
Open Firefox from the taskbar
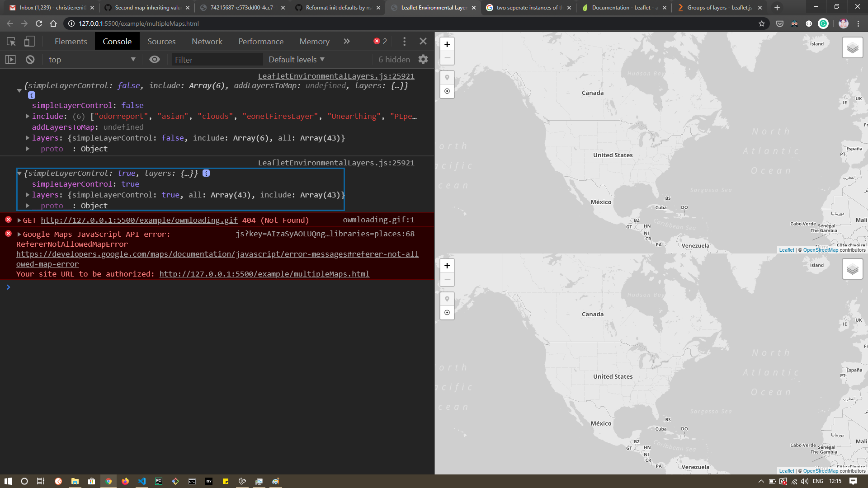click(x=125, y=481)
